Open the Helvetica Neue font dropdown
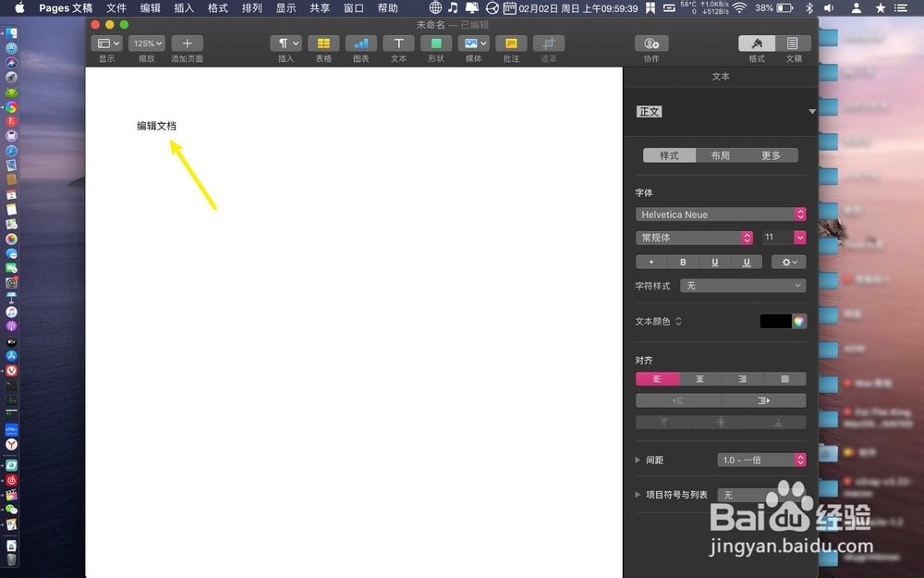The image size is (924, 578). pyautogui.click(x=721, y=215)
